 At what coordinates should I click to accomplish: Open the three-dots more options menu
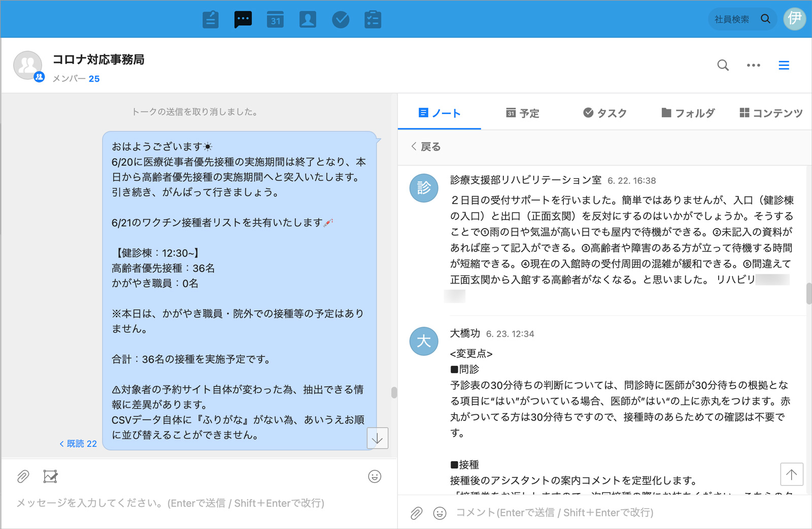(x=753, y=65)
